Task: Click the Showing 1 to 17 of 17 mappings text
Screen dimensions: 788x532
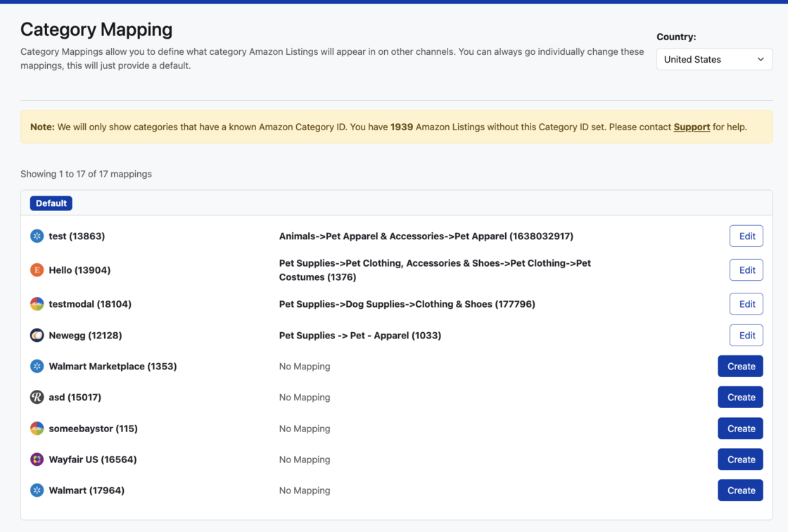Action: 86,174
